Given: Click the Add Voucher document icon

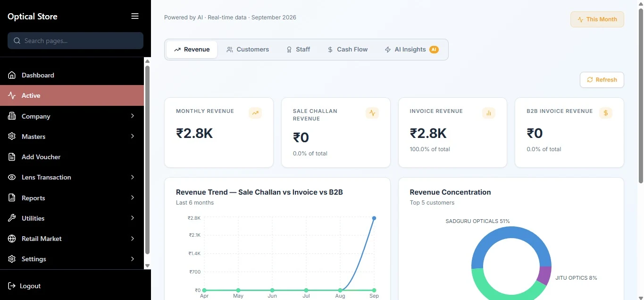Looking at the screenshot, I should [12, 157].
